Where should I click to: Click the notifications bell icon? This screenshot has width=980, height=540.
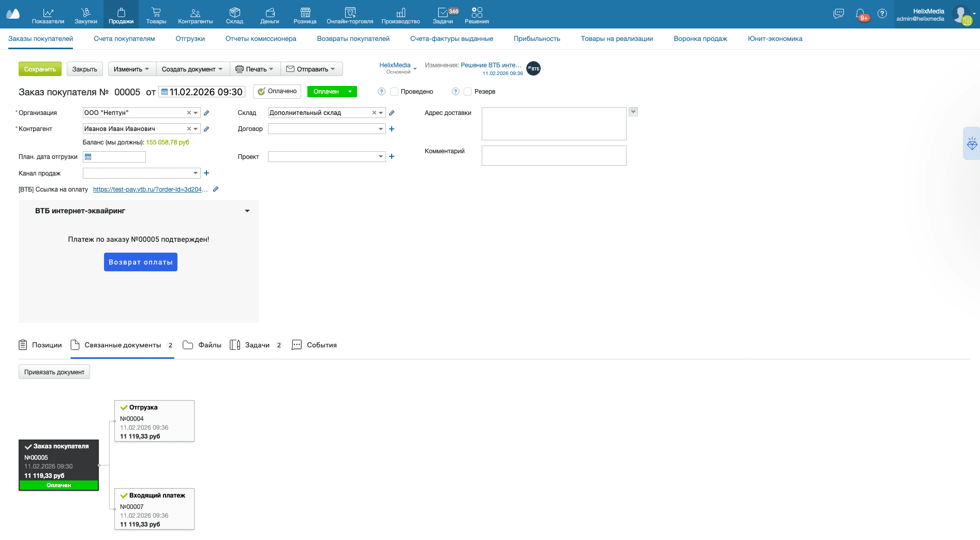point(860,14)
